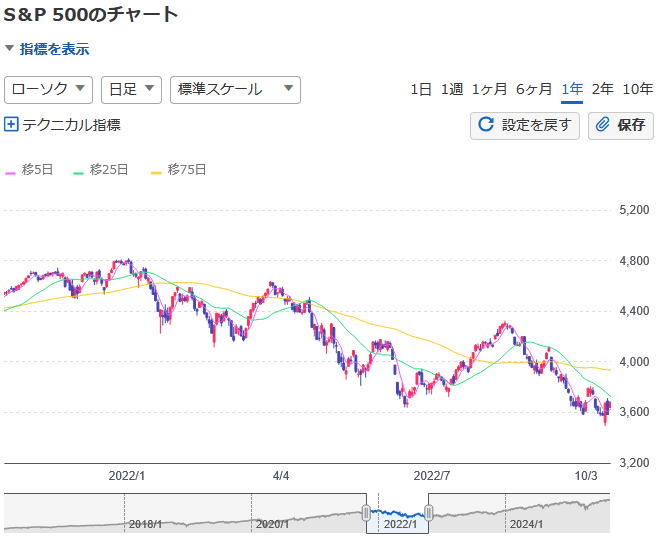The image size is (656, 538).
Task: Click the 2018/1 area in the overview navigator
Action: (144, 523)
